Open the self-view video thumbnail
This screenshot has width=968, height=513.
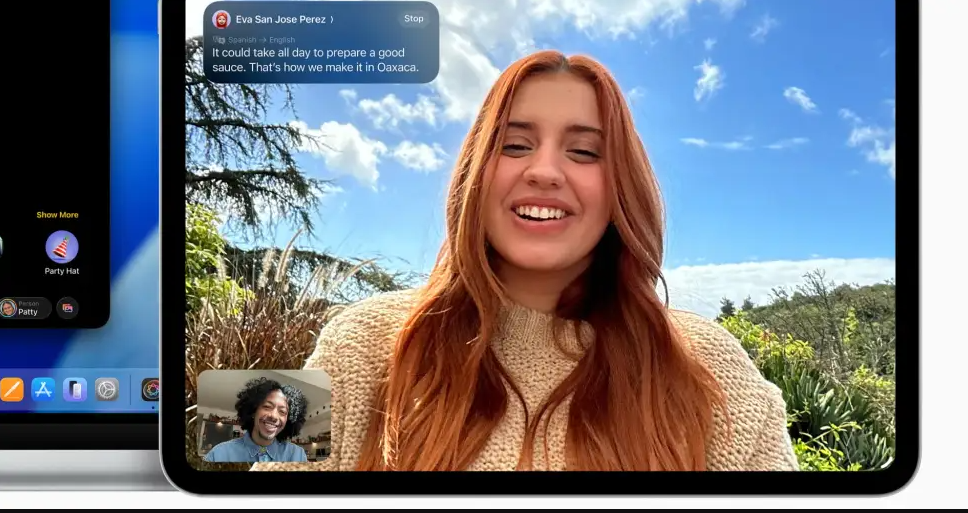coord(264,415)
